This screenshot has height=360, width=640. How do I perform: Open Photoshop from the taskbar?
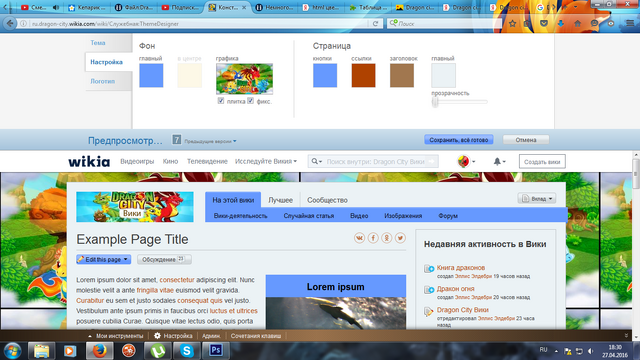(x=216, y=350)
